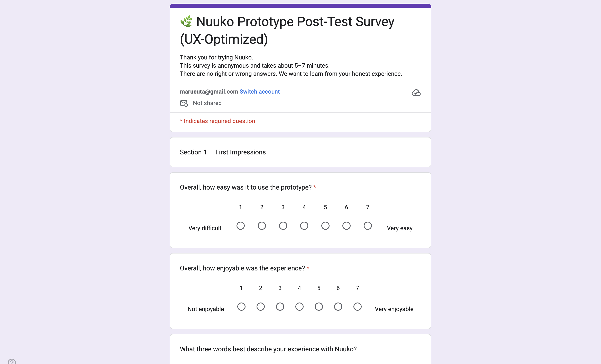Viewport: 601px width, 364px height.
Task: Click the "Not shared" email icon
Action: (x=184, y=103)
